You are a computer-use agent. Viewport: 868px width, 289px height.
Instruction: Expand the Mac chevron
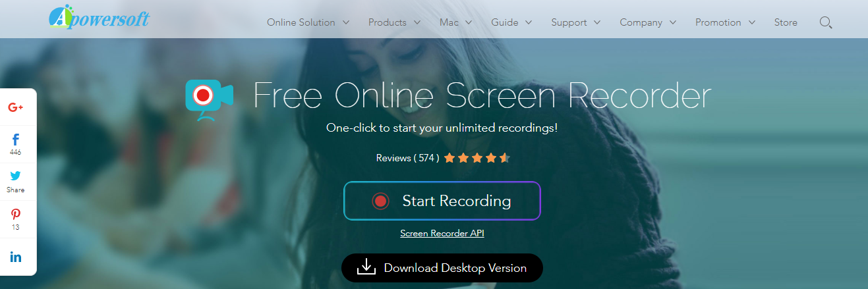tap(469, 22)
